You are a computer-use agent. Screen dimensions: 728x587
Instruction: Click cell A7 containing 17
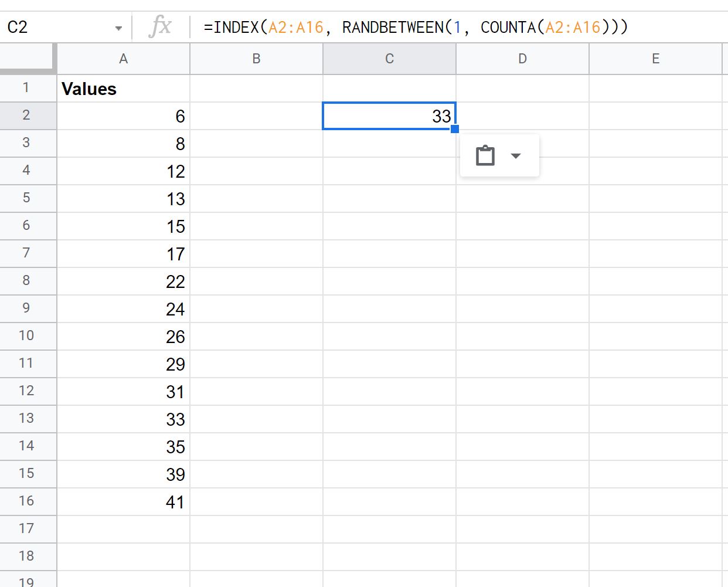coord(123,254)
